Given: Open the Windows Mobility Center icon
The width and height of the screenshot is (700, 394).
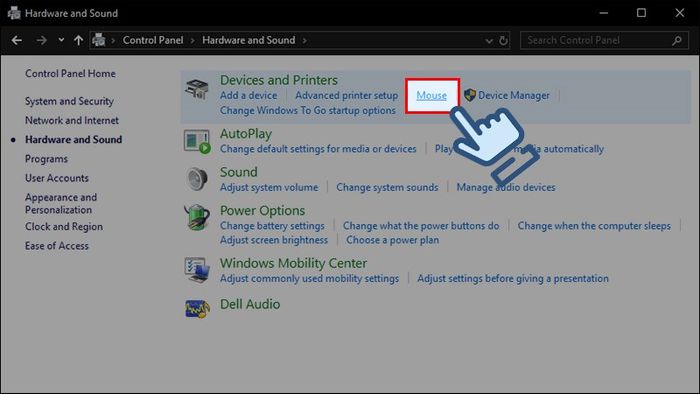Looking at the screenshot, I should 197,270.
